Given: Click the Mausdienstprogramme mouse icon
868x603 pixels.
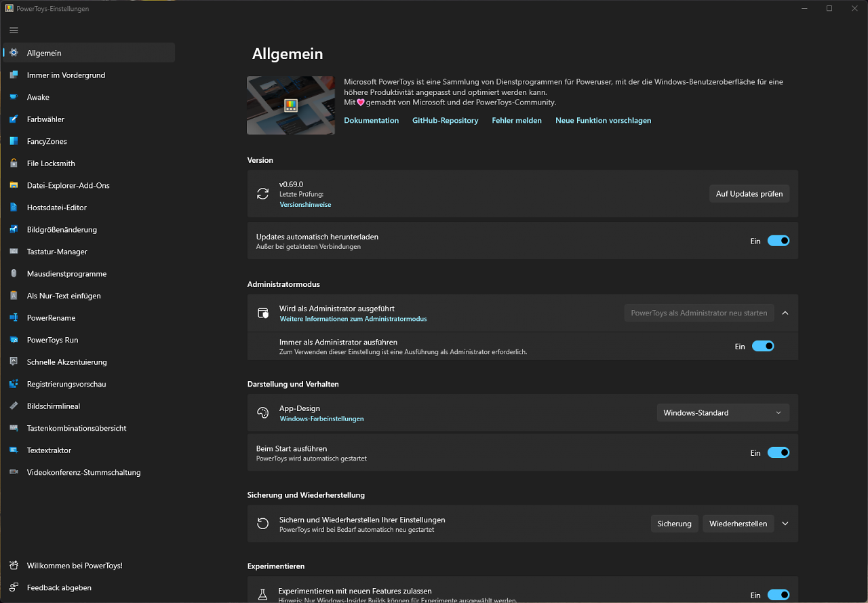Looking at the screenshot, I should point(14,273).
